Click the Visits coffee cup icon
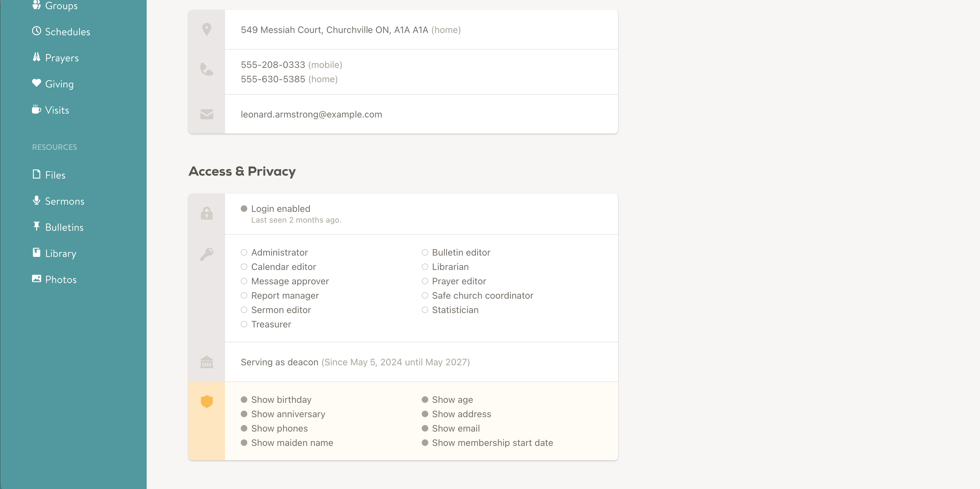This screenshot has width=980, height=489. click(x=37, y=109)
